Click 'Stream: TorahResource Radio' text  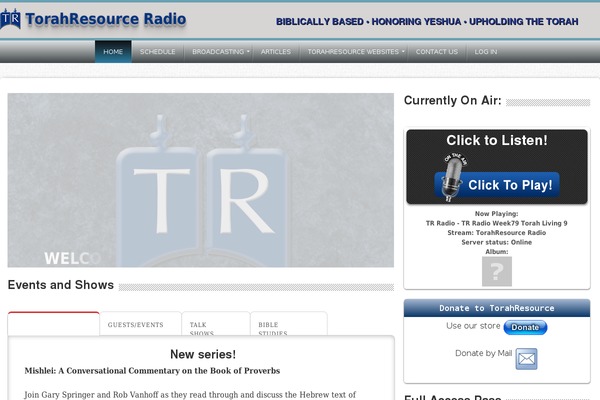click(x=497, y=233)
